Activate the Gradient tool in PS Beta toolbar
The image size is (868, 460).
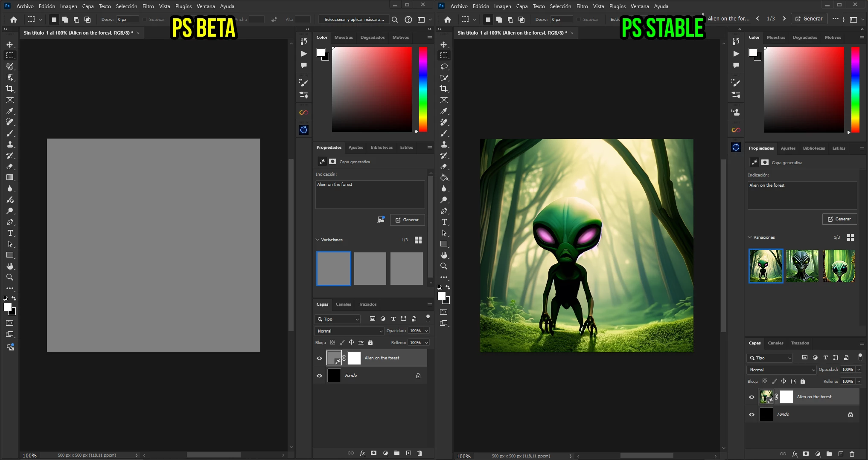(10, 177)
